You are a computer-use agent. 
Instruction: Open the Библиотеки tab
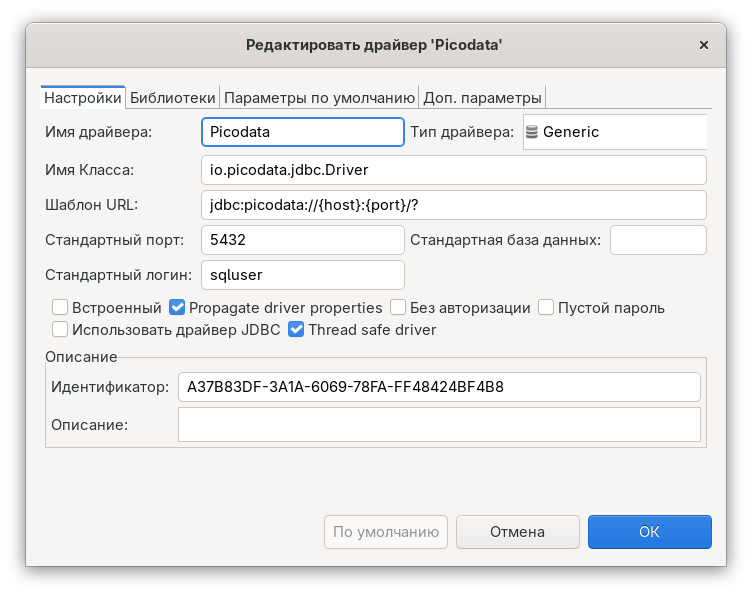173,98
